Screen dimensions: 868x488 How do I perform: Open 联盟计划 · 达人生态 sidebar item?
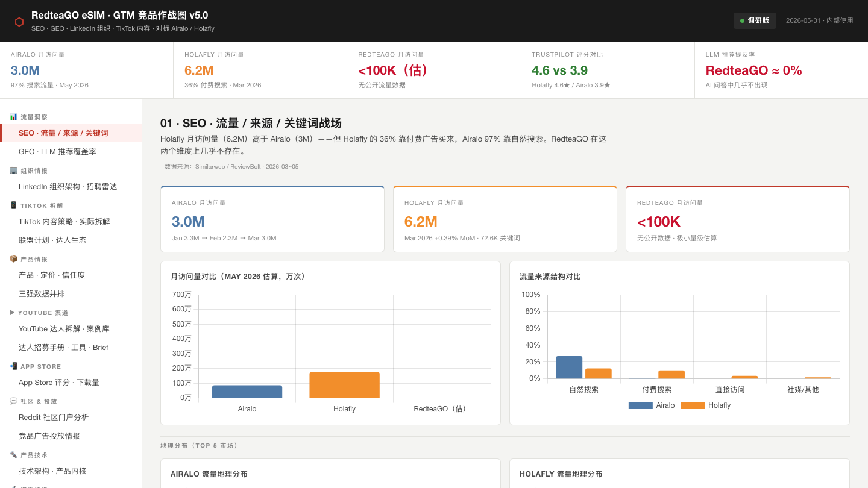coord(71,240)
